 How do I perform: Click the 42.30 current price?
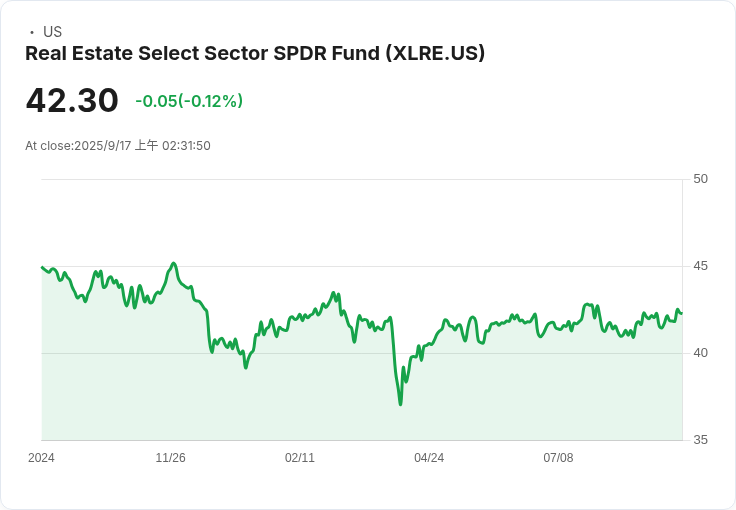(x=72, y=101)
